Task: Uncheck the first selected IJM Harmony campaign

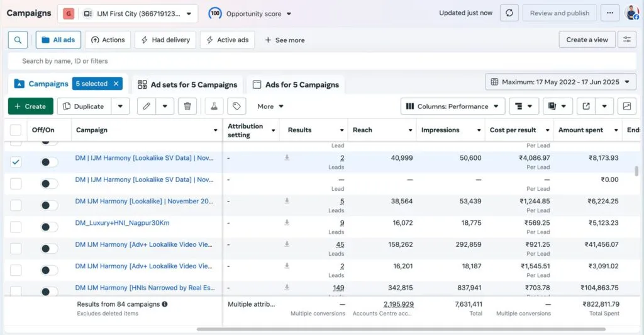Action: point(16,162)
